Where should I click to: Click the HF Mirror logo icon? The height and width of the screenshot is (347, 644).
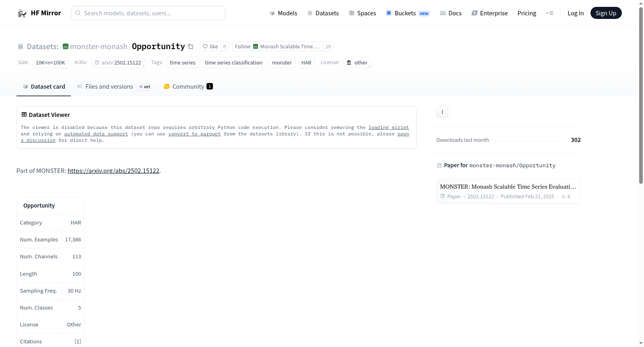coord(22,13)
